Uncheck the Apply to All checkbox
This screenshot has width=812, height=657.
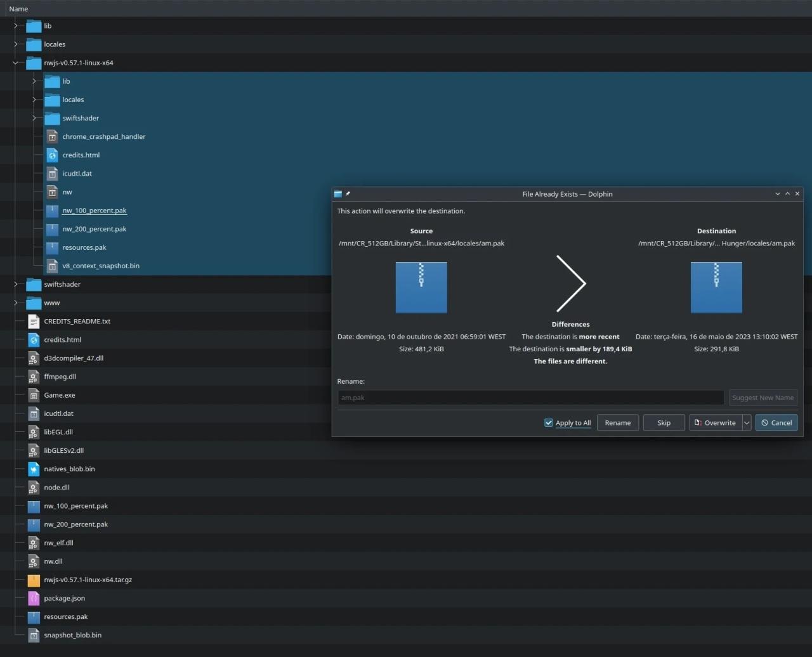(x=549, y=423)
